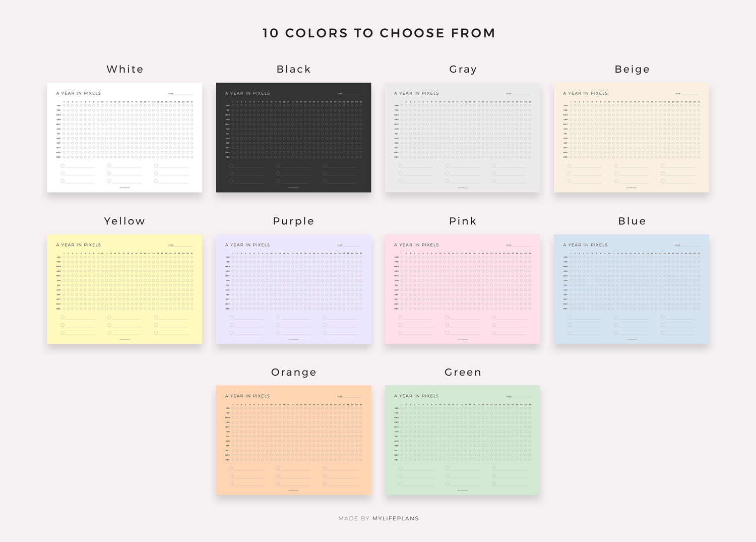Click the "Blue" color label
Screen dimensions: 756x542
pyautogui.click(x=632, y=221)
